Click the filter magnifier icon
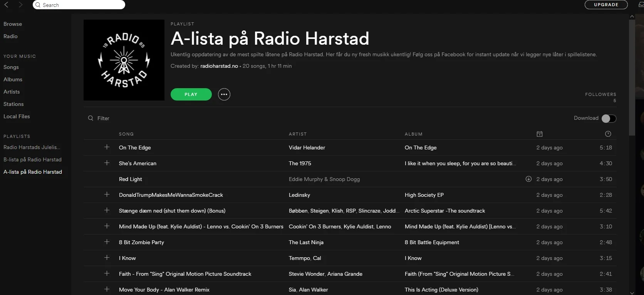The width and height of the screenshot is (644, 295). pos(91,118)
